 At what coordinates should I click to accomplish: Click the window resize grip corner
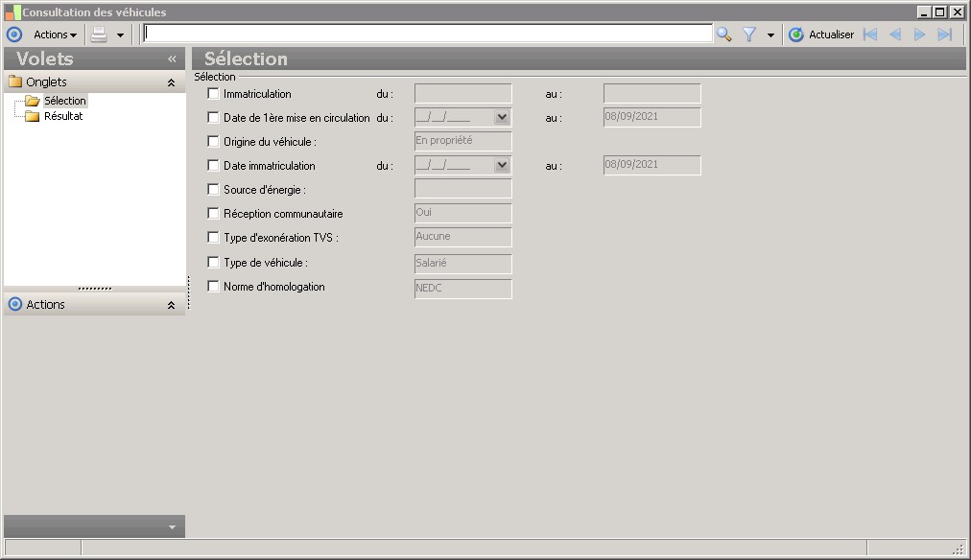click(x=959, y=548)
